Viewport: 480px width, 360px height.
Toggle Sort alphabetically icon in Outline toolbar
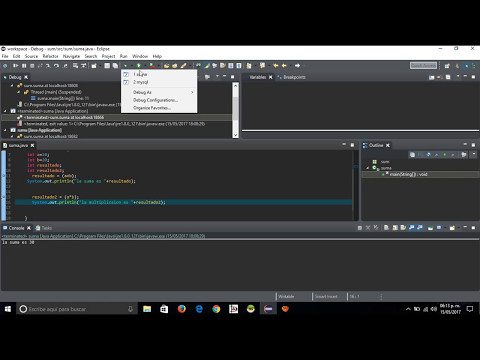point(421,155)
